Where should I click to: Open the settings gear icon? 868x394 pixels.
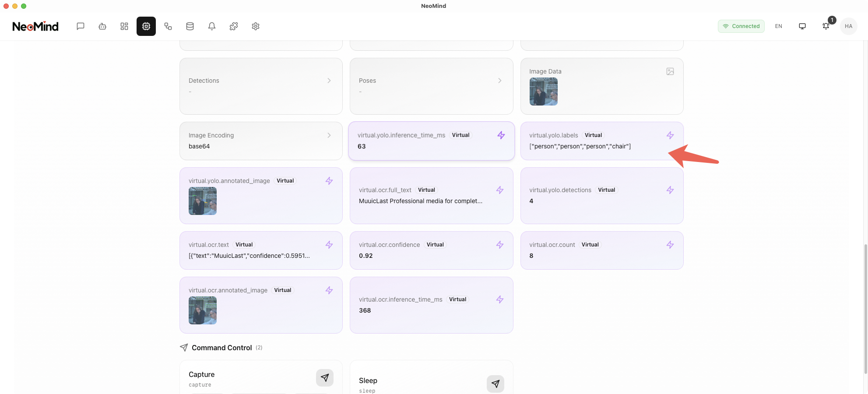(256, 26)
